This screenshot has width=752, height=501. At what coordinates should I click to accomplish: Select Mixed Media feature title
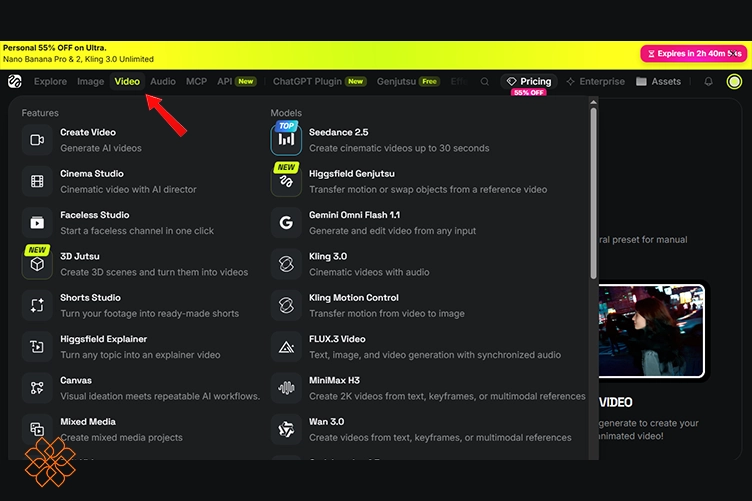[x=88, y=422]
